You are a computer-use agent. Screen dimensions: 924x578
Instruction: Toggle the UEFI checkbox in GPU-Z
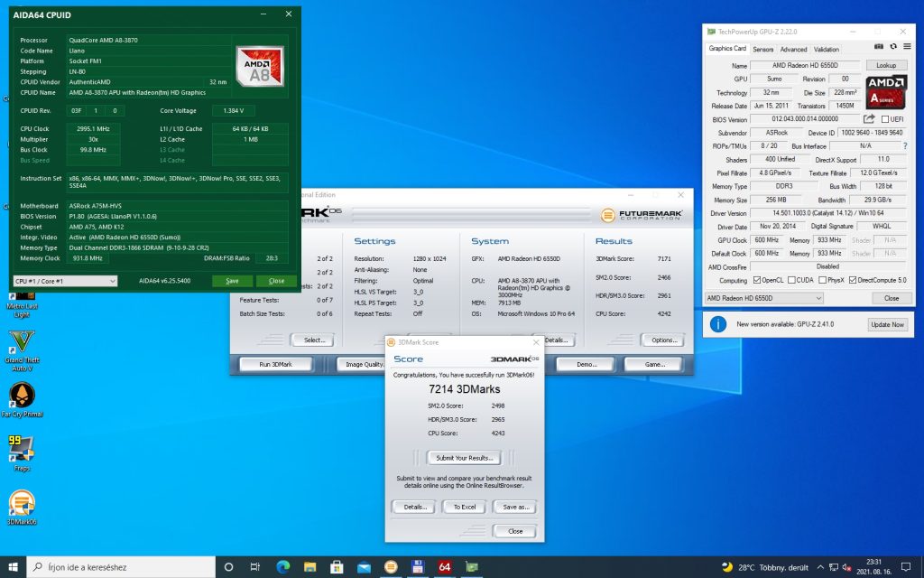pyautogui.click(x=885, y=119)
